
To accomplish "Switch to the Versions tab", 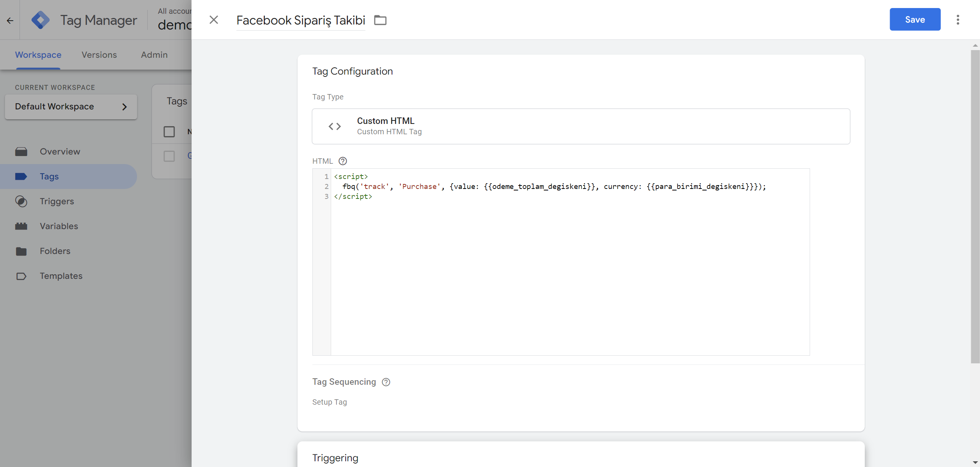I will click(x=99, y=55).
